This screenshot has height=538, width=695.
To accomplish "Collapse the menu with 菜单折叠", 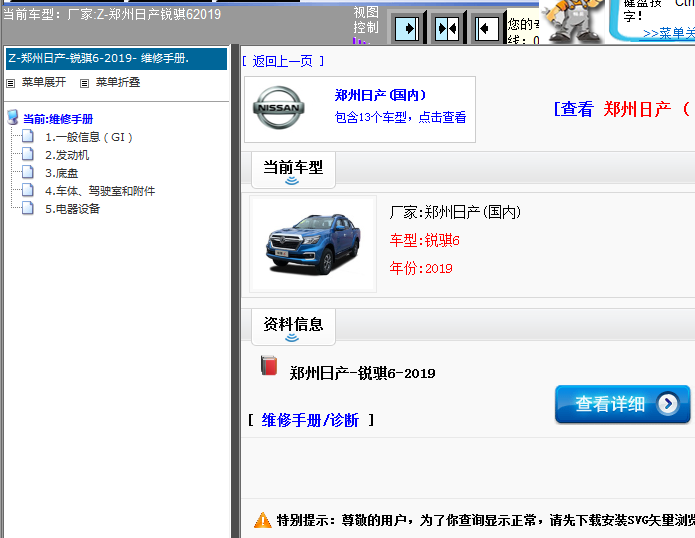I will [x=118, y=82].
